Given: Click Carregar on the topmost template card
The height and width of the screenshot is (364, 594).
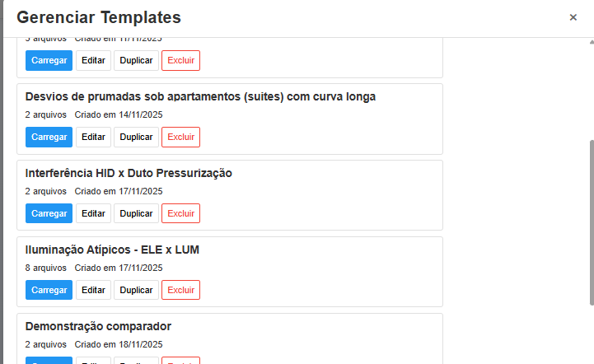Looking at the screenshot, I should [49, 60].
